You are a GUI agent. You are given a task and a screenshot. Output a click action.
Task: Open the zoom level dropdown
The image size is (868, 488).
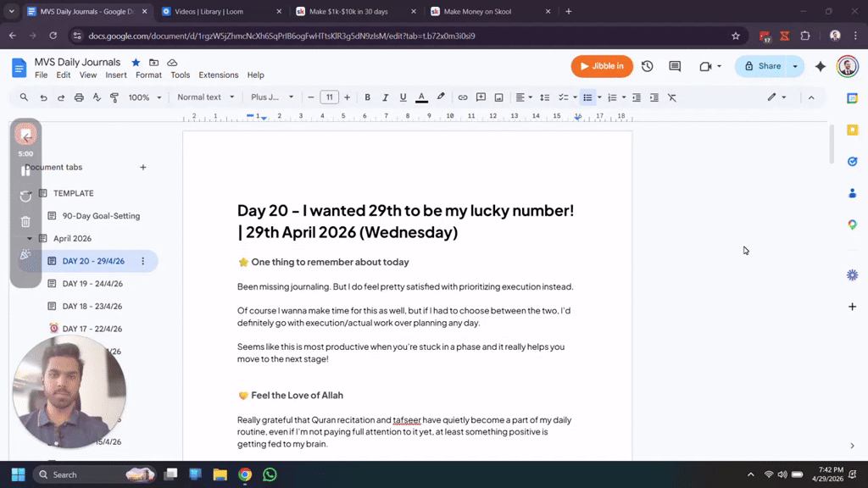[x=144, y=97]
